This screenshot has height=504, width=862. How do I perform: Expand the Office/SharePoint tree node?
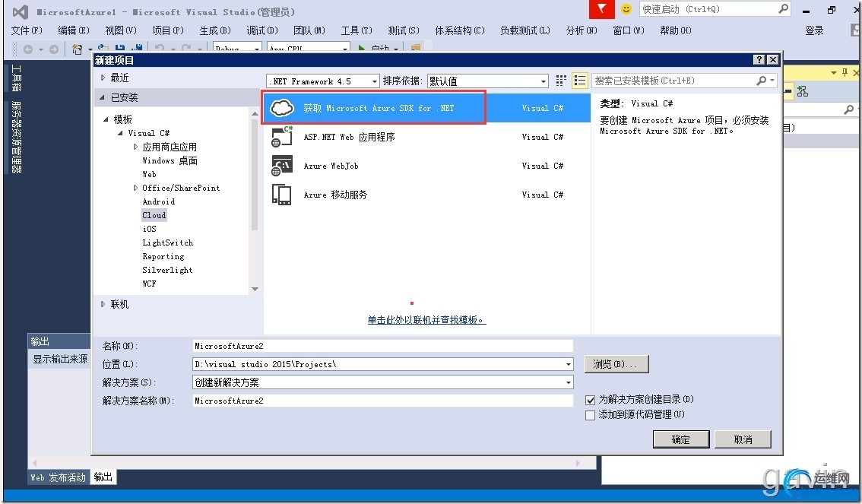(x=135, y=188)
